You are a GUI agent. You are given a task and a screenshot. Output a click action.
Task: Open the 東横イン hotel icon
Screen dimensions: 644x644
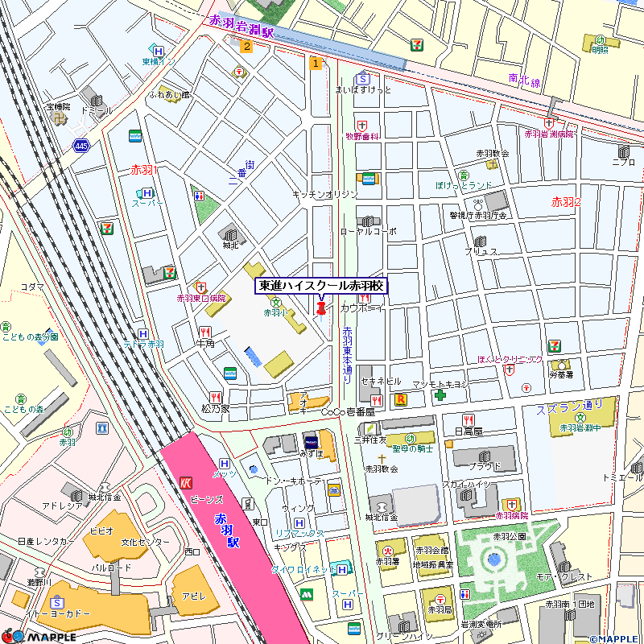[x=158, y=52]
